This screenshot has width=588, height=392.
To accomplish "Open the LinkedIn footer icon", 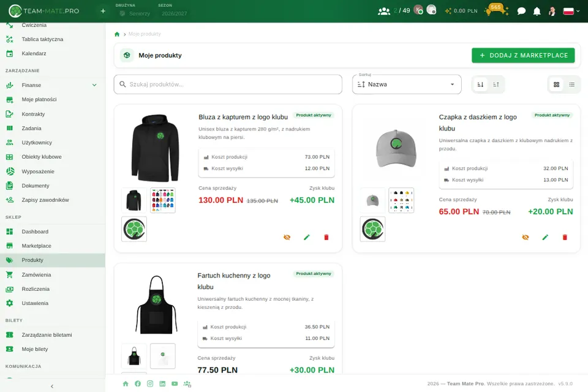I will [162, 384].
